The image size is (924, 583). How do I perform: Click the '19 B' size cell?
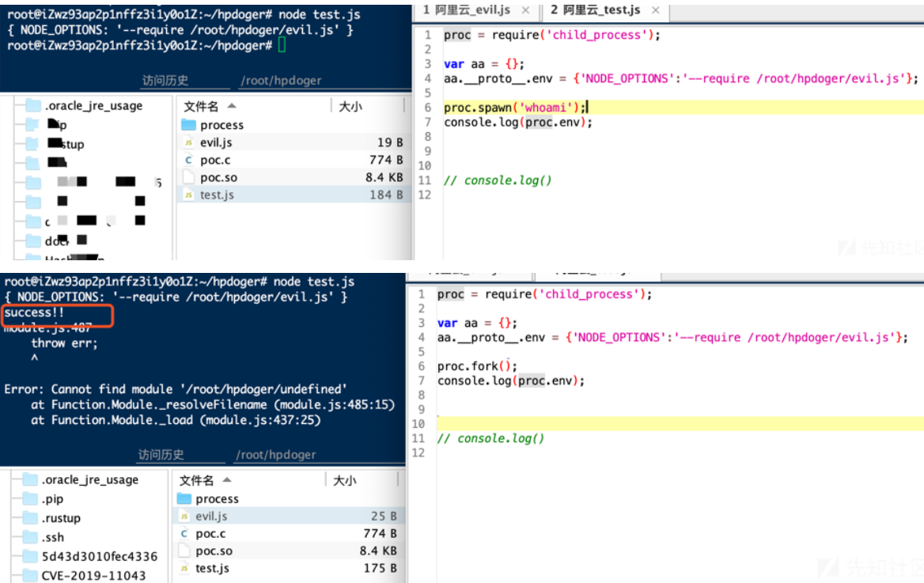(390, 142)
